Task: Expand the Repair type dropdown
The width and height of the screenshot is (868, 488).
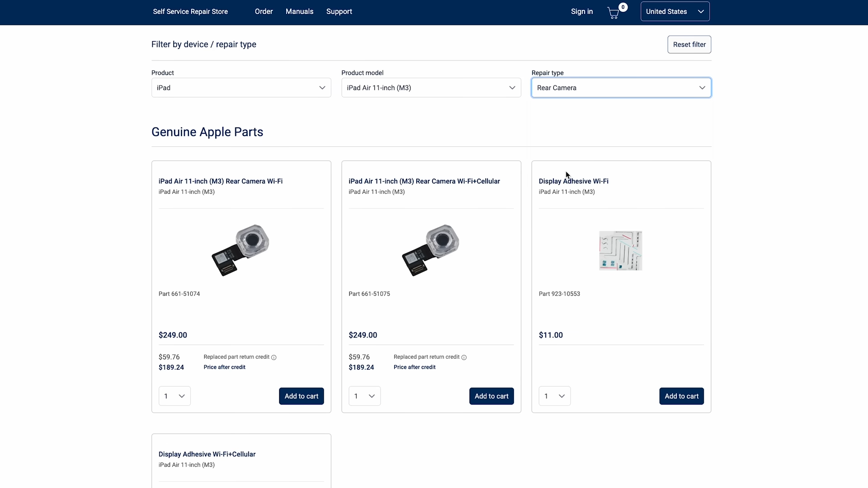Action: point(621,88)
